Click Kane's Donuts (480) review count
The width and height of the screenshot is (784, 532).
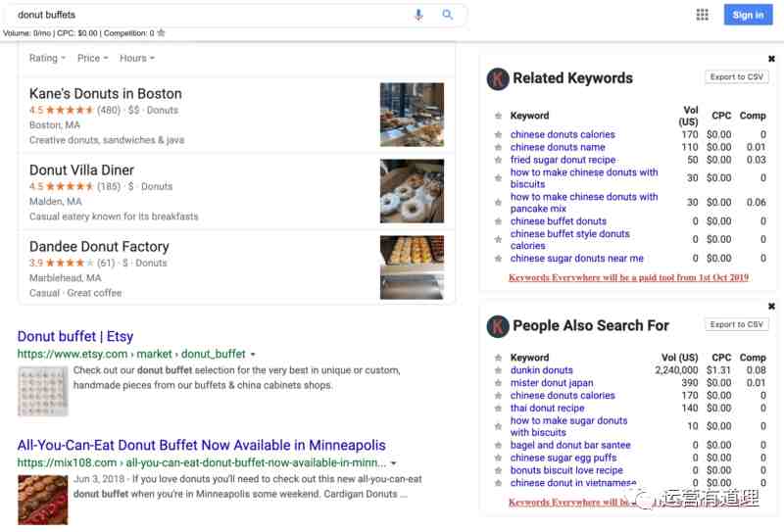pos(109,110)
